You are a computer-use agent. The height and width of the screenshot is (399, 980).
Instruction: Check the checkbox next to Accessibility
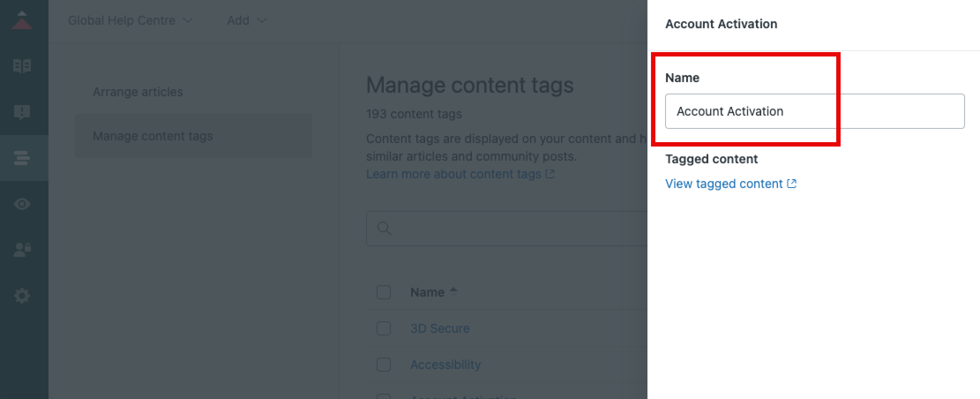coord(383,365)
